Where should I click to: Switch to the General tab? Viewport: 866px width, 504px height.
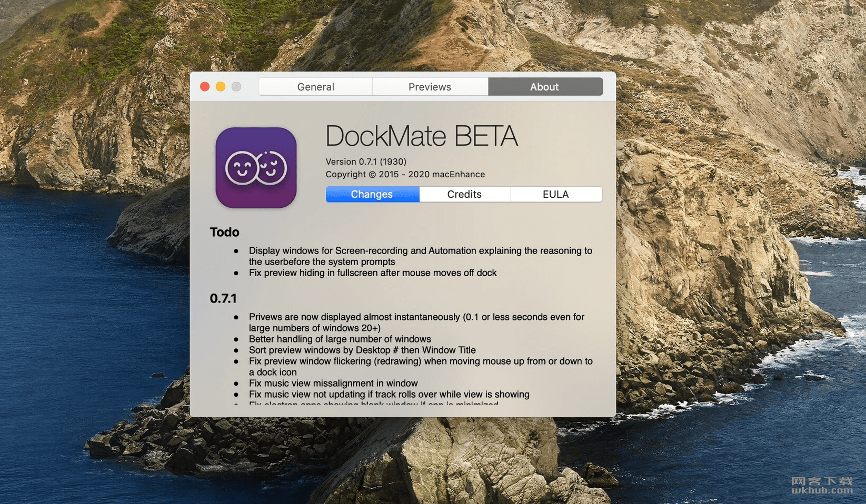(x=315, y=87)
